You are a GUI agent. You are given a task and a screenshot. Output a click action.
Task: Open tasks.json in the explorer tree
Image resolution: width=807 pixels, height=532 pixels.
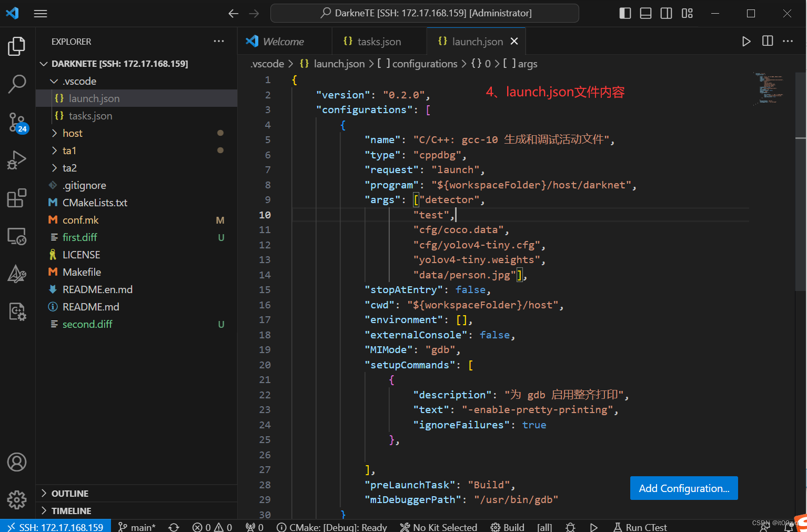pos(136,116)
